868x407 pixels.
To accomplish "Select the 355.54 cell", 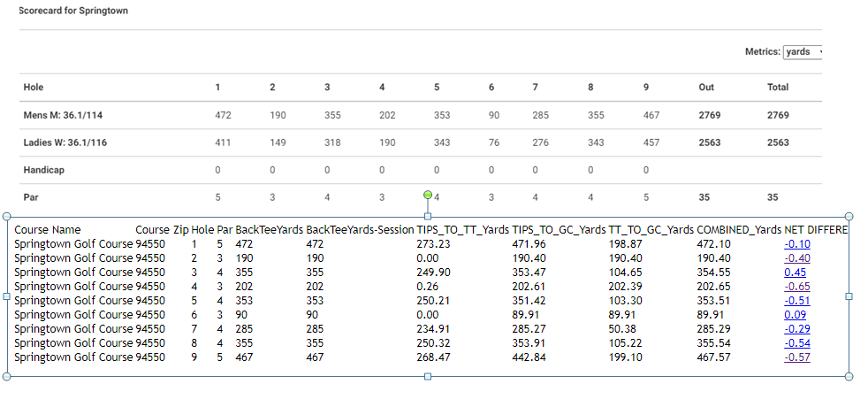I will coord(713,343).
